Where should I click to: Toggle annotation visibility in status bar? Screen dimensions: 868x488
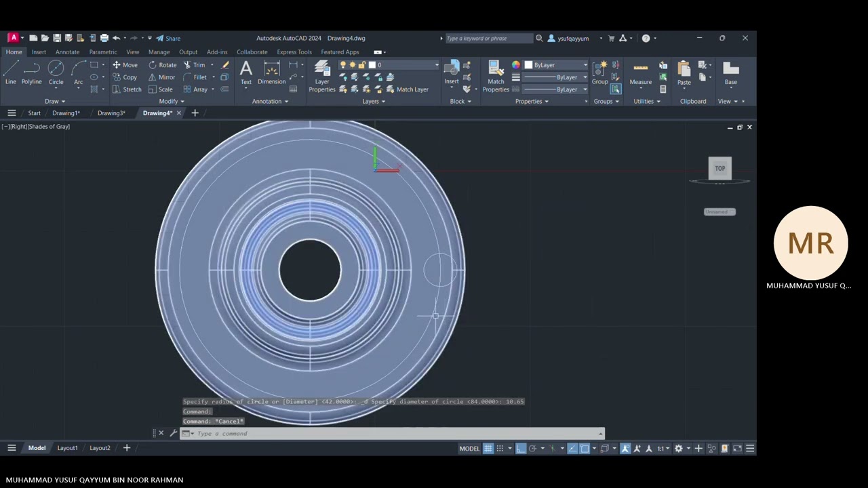pos(625,448)
